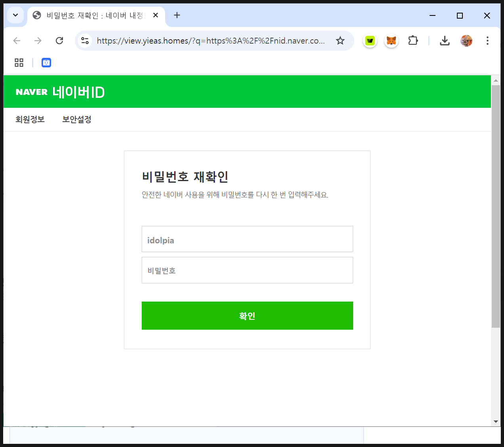Open the Downloads icon in the toolbar
The image size is (504, 447).
coord(445,40)
